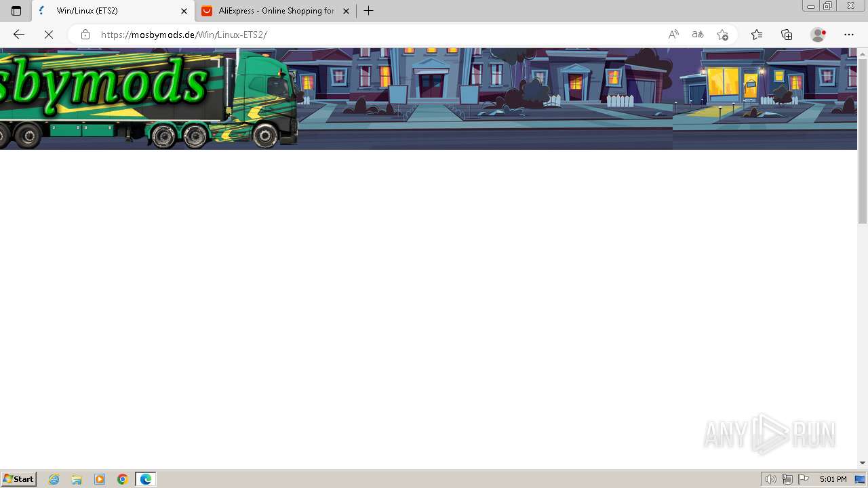The image size is (868, 488).
Task: Go back to the previous page
Action: click(x=19, y=35)
